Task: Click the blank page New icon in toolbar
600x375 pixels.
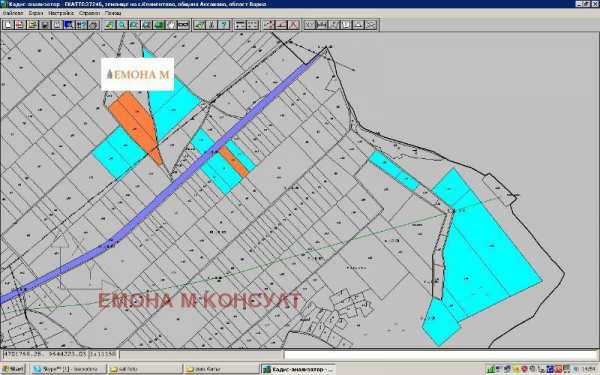Action: click(8, 25)
